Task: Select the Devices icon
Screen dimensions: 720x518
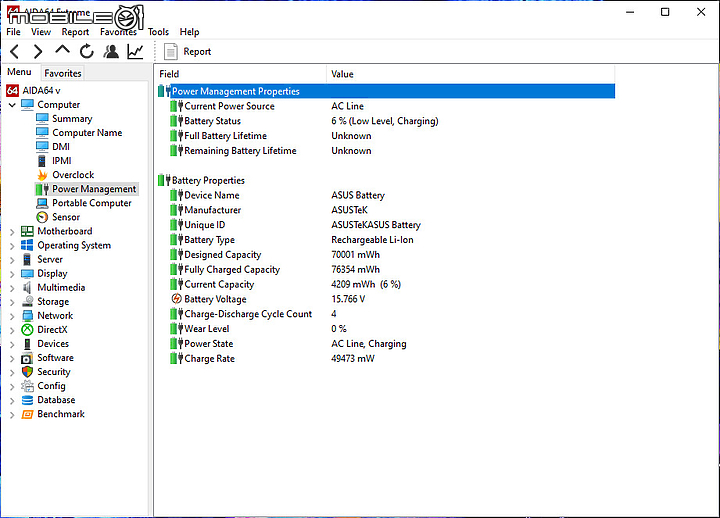Action: 28,344
